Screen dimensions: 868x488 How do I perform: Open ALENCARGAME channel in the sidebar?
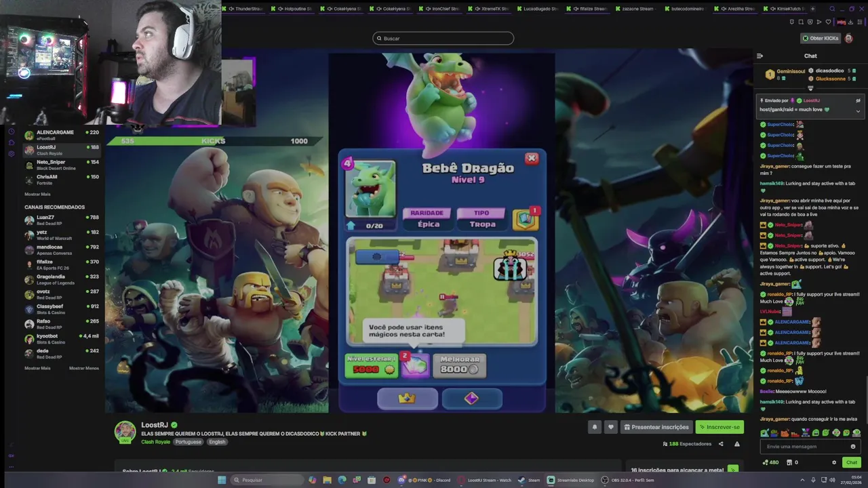pyautogui.click(x=61, y=135)
